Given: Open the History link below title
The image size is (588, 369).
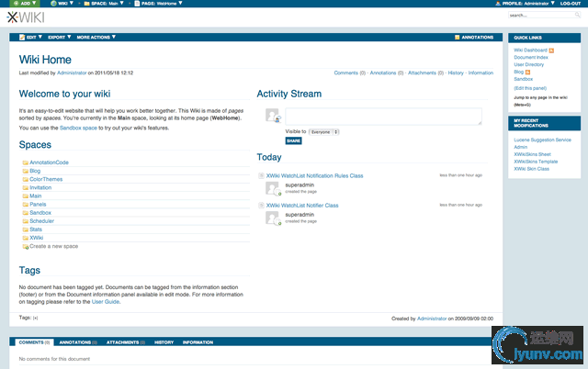Looking at the screenshot, I should pos(456,73).
